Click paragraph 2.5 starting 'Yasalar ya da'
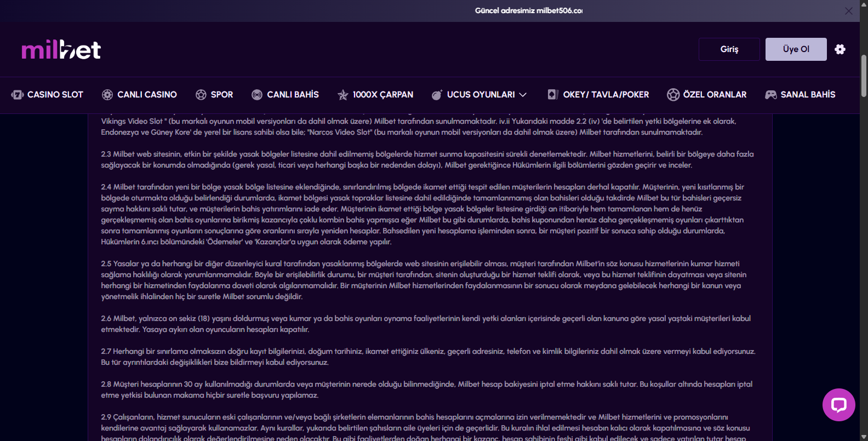868x441 pixels. (x=424, y=280)
